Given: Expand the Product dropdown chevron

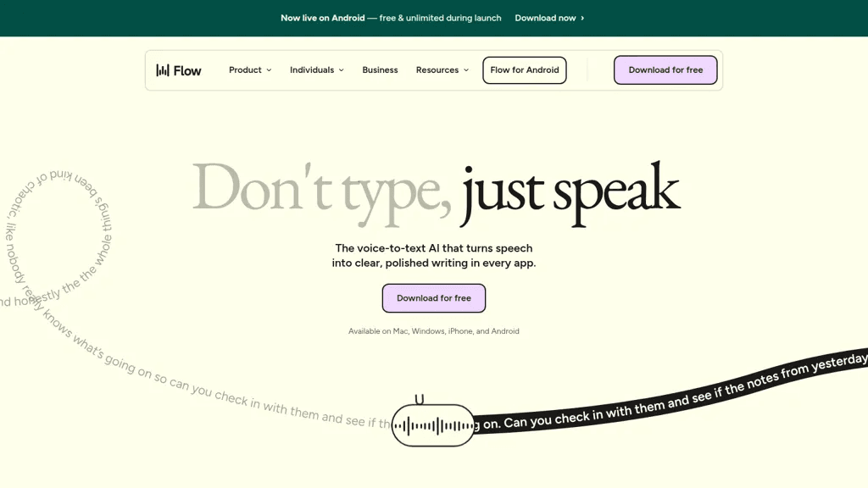Looking at the screenshot, I should coord(269,70).
